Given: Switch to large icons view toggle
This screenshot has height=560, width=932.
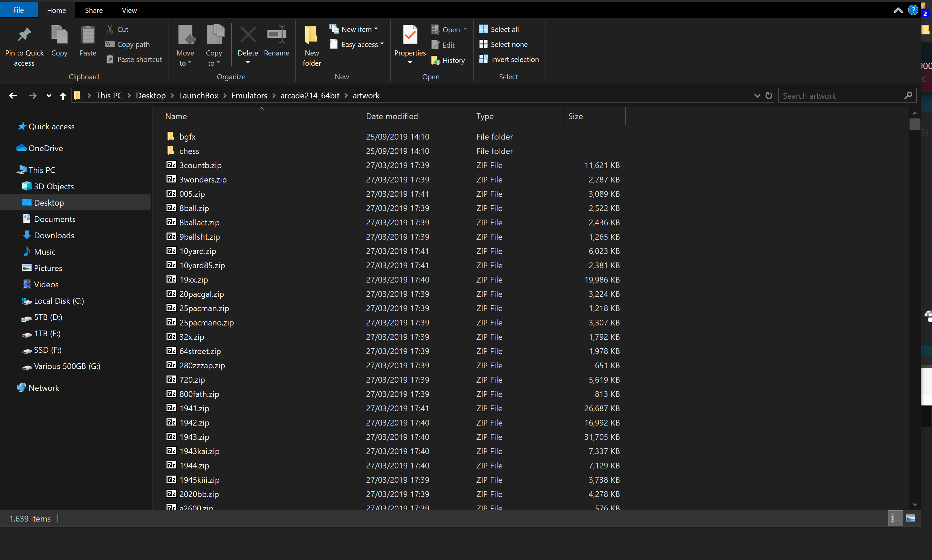Looking at the screenshot, I should 910,518.
